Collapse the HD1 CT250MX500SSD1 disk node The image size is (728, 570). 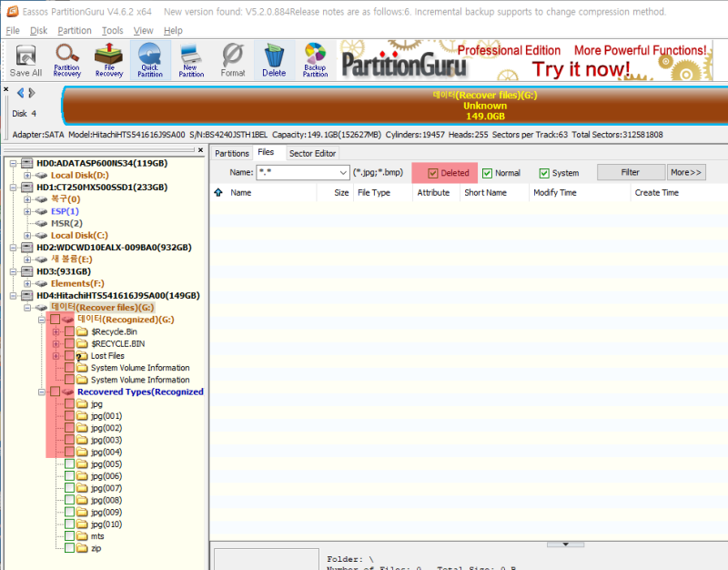tap(14, 188)
